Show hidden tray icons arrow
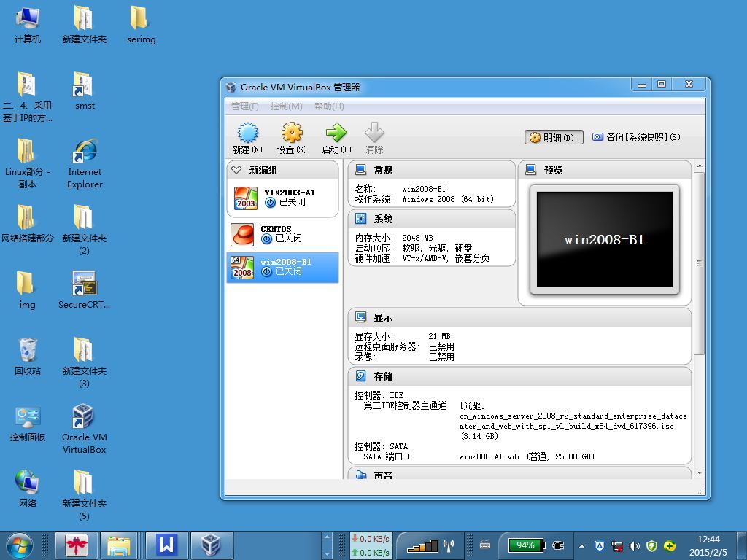Screen dimensions: 747x560 (581, 546)
